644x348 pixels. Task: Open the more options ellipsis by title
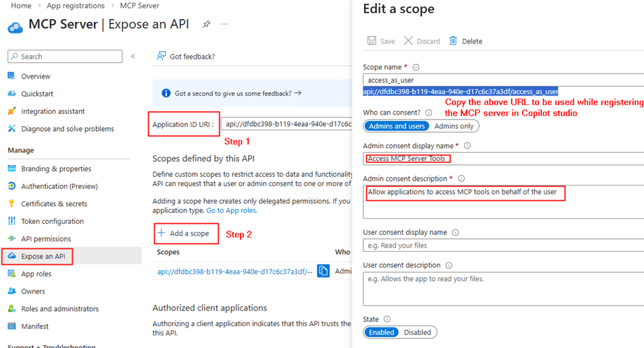[224, 24]
